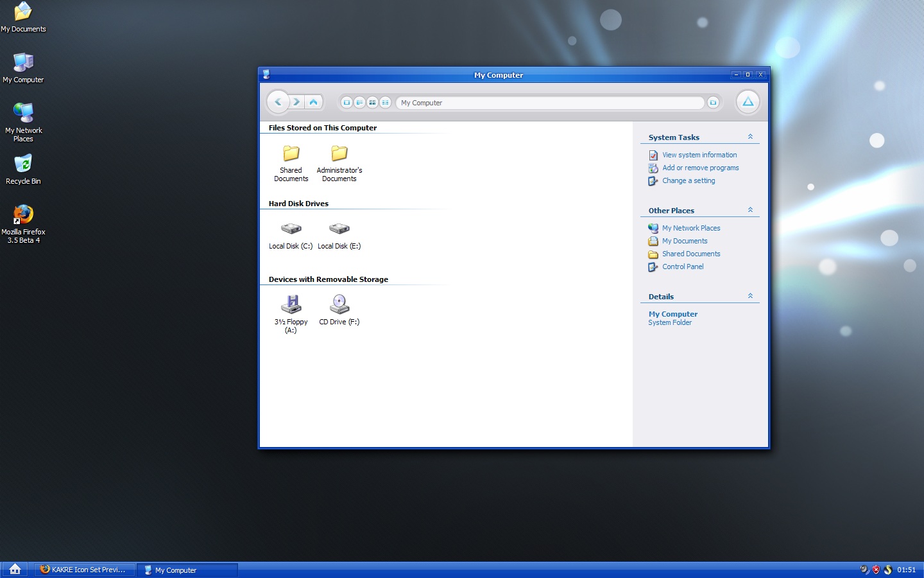This screenshot has height=578, width=924.
Task: Switch to KAKRE Icon Set Preview taskbar item
Action: tap(83, 570)
